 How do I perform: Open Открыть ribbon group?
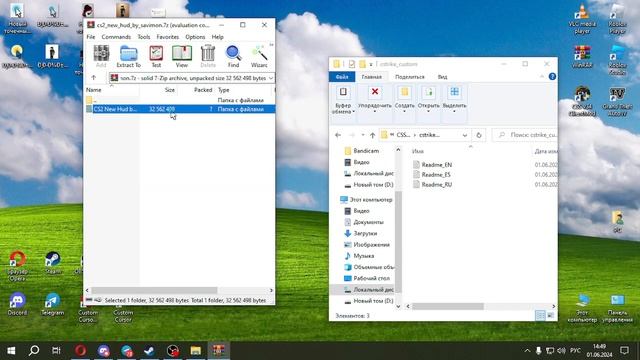[429, 99]
